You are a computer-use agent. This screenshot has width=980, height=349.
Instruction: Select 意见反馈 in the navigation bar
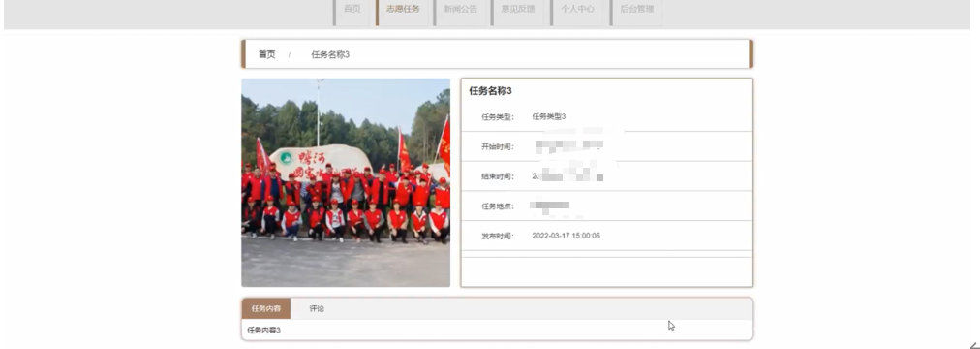(x=518, y=10)
